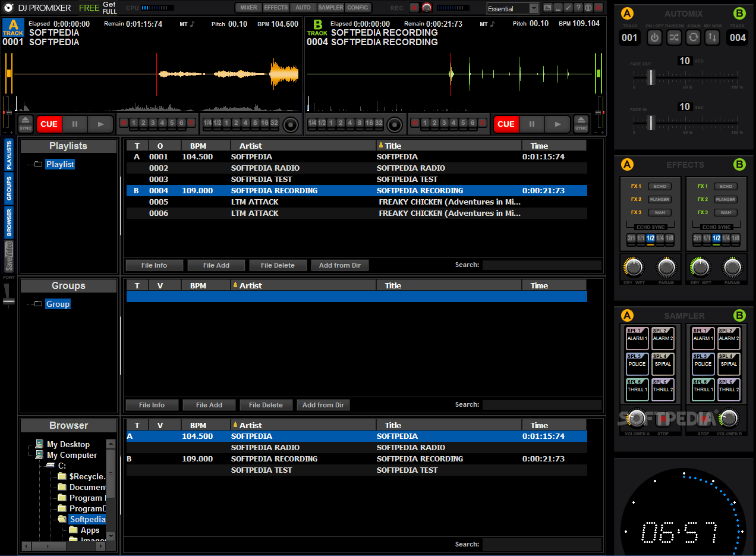
Task: Enable Random mode in the Automix panel
Action: pos(674,37)
